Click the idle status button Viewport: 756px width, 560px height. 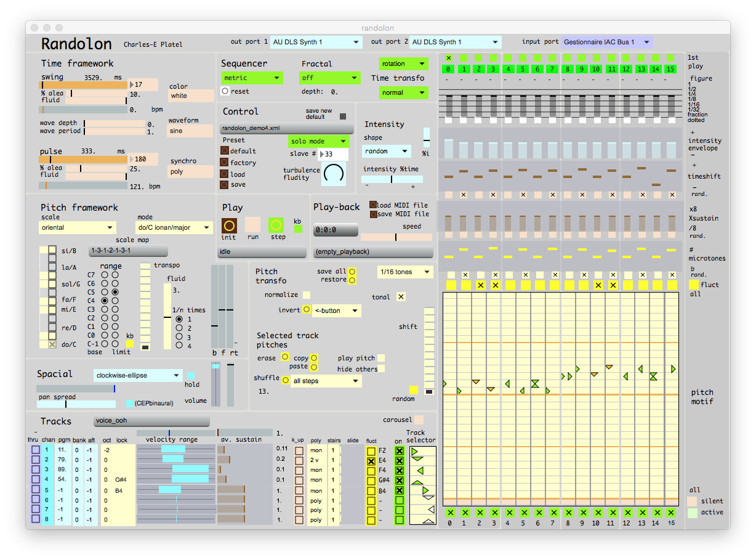coord(262,251)
